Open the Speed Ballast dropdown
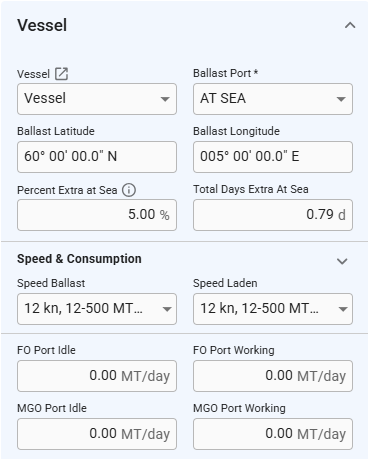368x459 pixels. click(97, 309)
